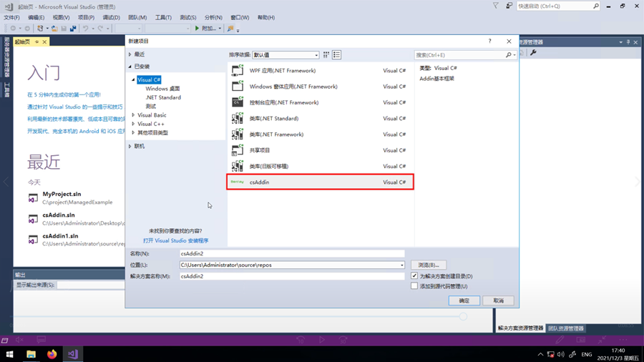Open File Explorer from the taskbar

point(31,354)
